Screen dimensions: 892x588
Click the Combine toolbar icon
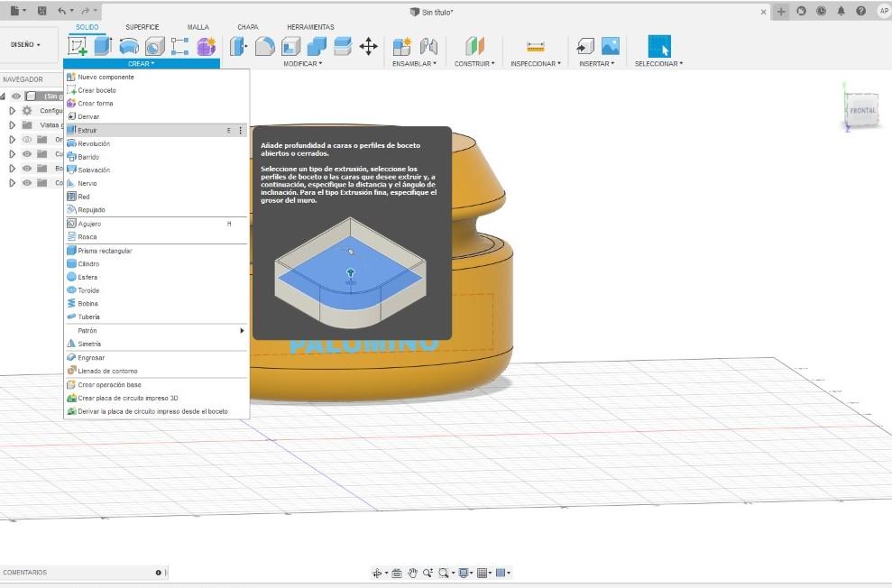(x=317, y=46)
